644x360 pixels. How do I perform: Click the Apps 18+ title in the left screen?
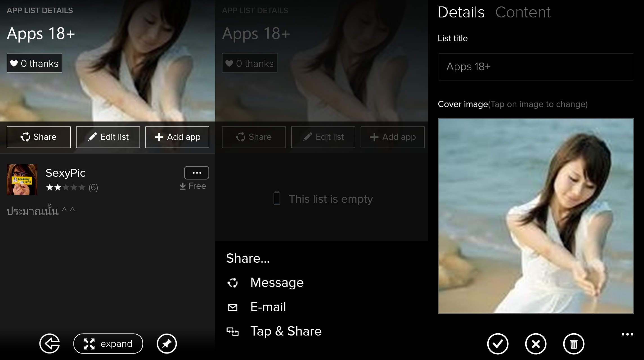pos(41,34)
